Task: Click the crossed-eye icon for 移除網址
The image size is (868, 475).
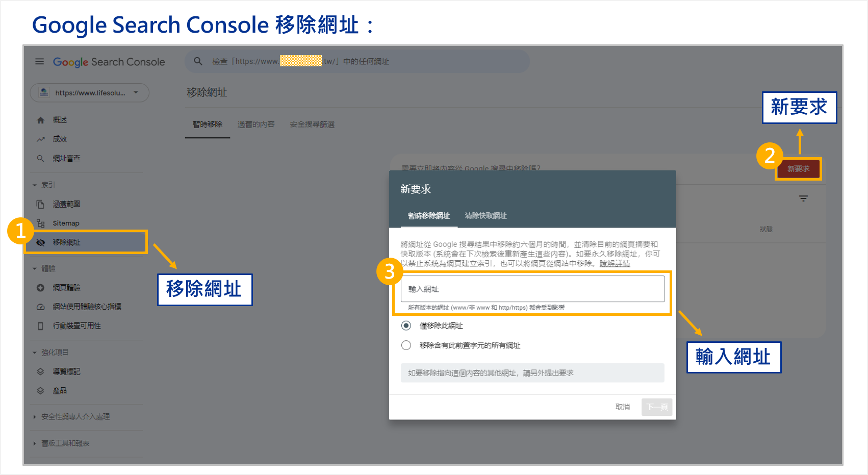Action: [x=40, y=242]
